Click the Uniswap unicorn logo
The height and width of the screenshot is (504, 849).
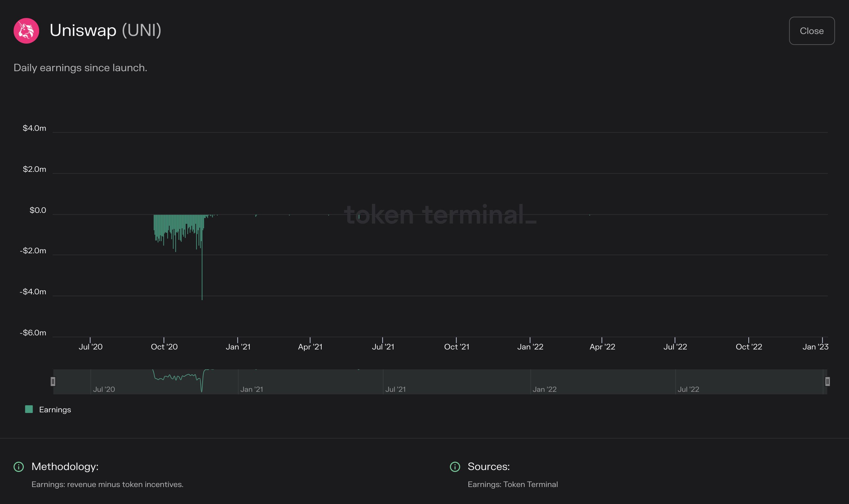[26, 30]
